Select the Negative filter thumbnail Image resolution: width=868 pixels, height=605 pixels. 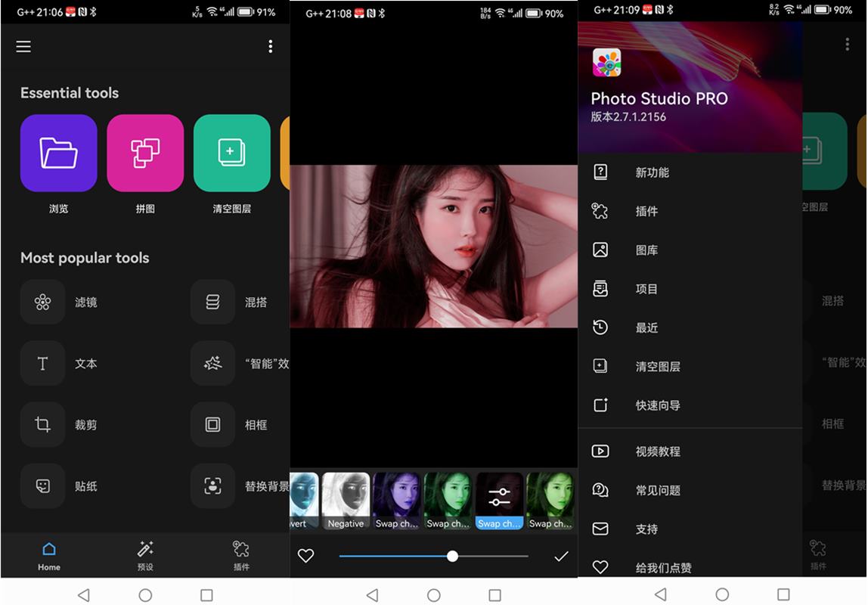(x=346, y=501)
